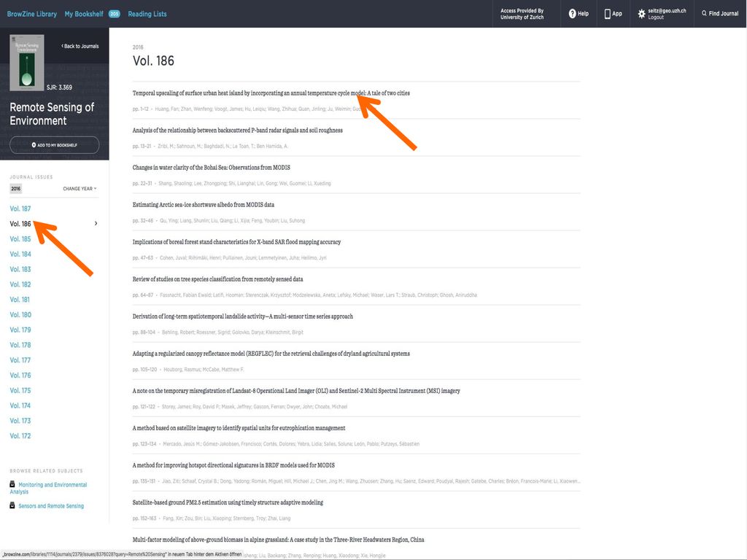Select Vol. 175
The height and width of the screenshot is (560, 747).
20,391
